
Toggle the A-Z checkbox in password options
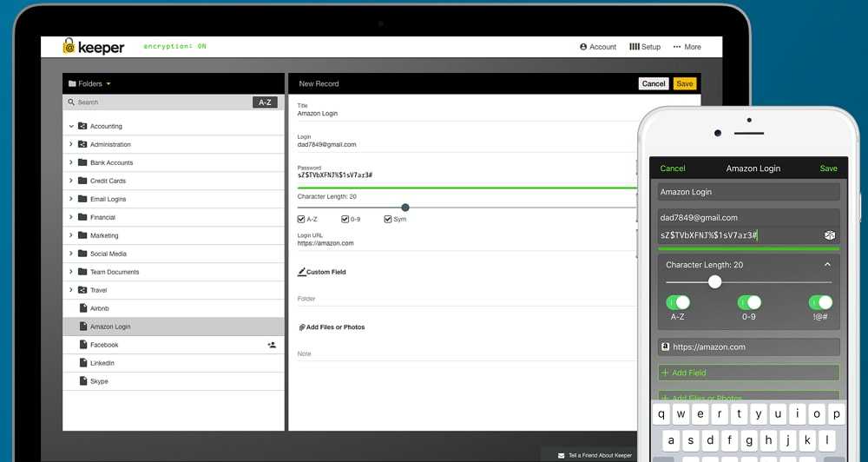point(301,220)
